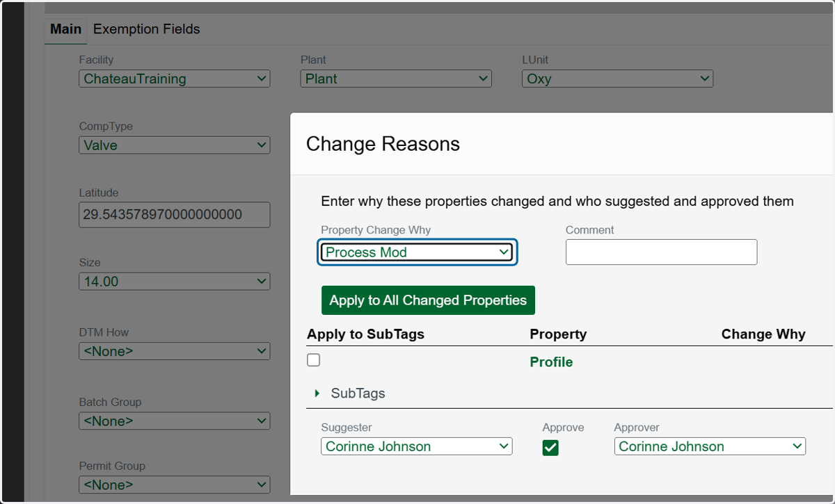Open the CompType dropdown showing Valve
This screenshot has width=835, height=504.
click(x=175, y=145)
